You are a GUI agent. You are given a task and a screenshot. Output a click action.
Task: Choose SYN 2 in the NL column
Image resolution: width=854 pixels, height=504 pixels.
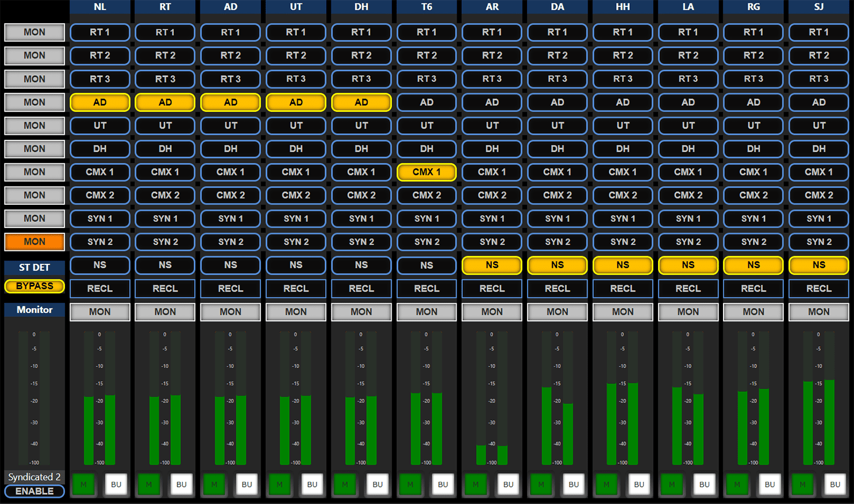(x=100, y=242)
